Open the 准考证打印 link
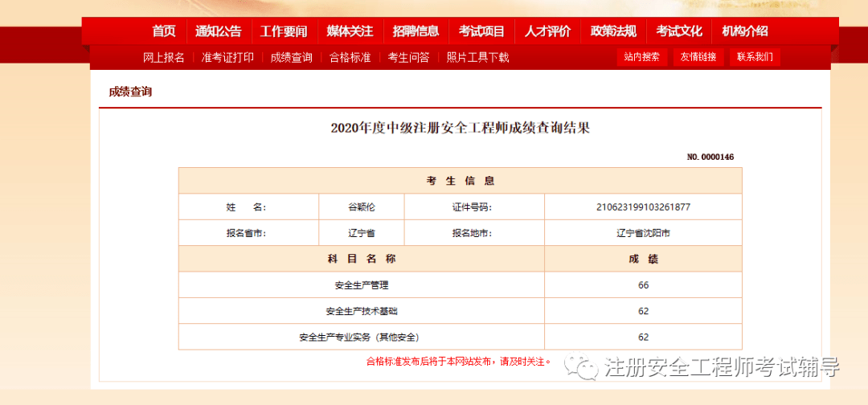Screen dimensions: 868x405 pos(227,57)
